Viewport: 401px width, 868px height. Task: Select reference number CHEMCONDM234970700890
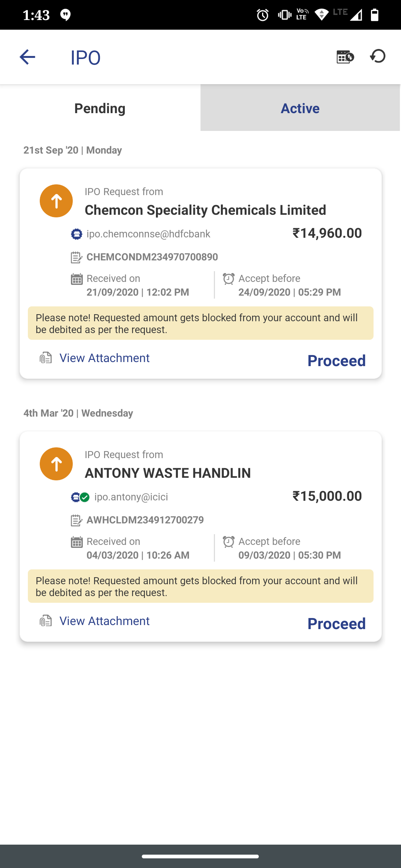tap(152, 257)
